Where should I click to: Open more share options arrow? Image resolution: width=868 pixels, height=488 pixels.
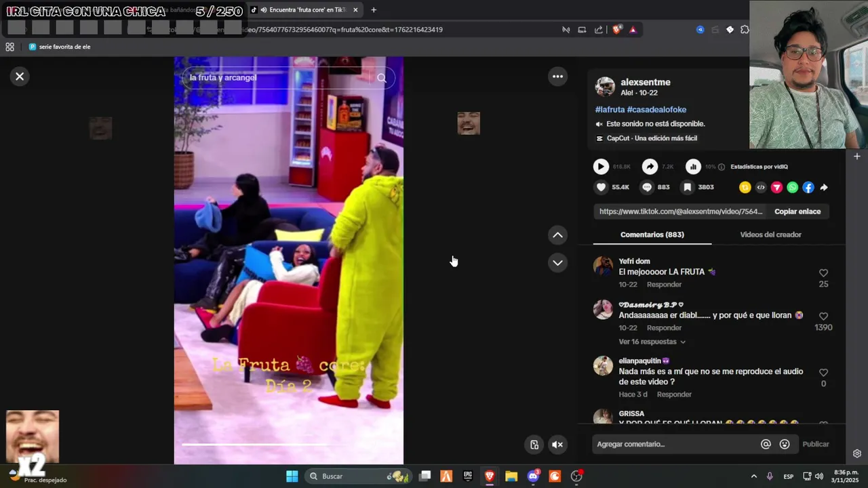click(x=824, y=187)
